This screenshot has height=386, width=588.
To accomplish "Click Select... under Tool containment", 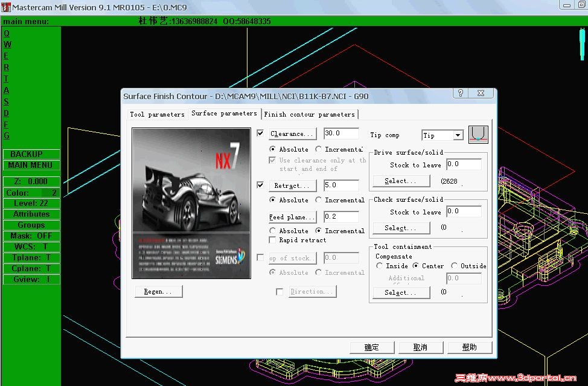I will pos(401,292).
